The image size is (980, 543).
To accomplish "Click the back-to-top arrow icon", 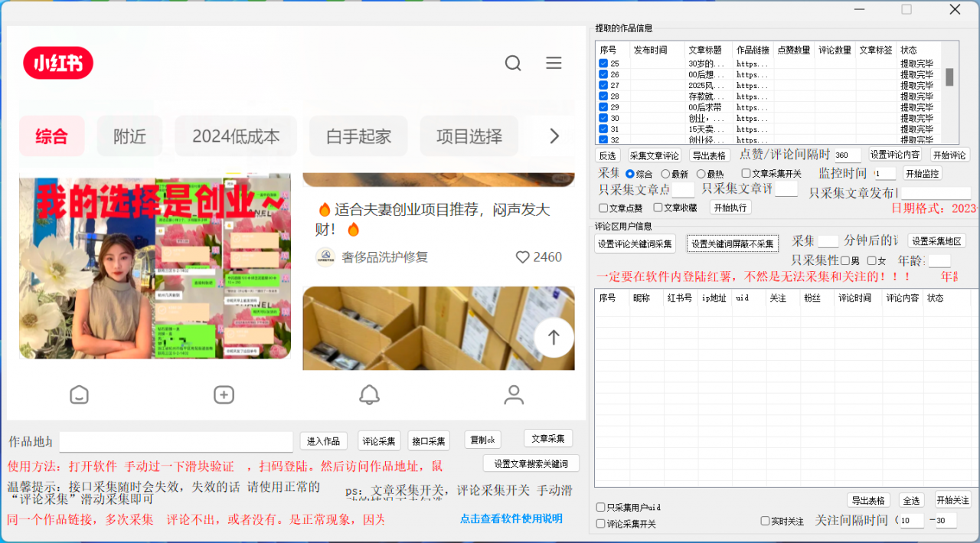I will 553,337.
